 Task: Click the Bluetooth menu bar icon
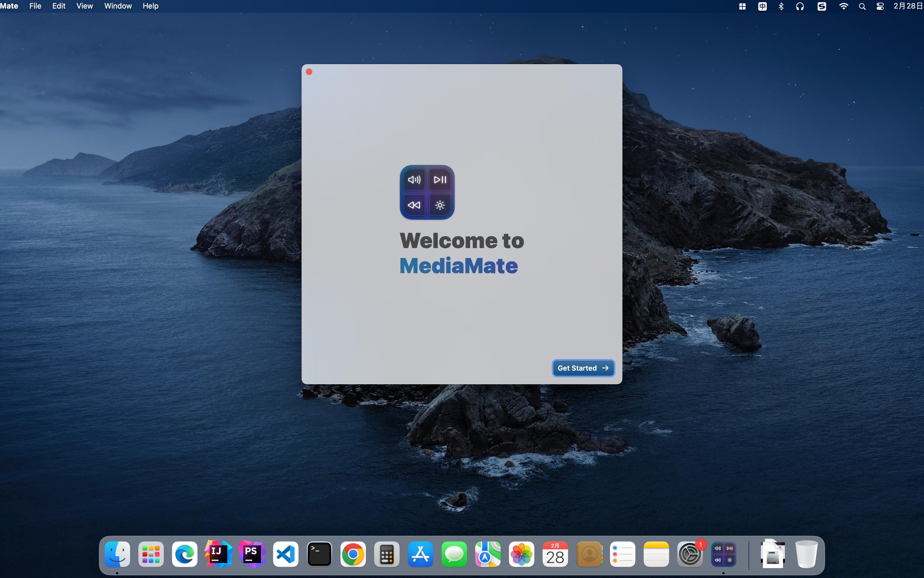point(781,6)
